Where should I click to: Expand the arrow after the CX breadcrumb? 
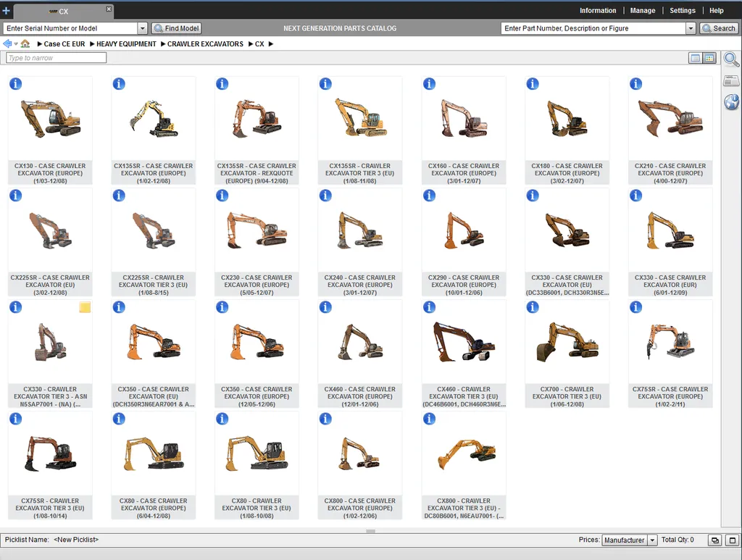point(271,44)
